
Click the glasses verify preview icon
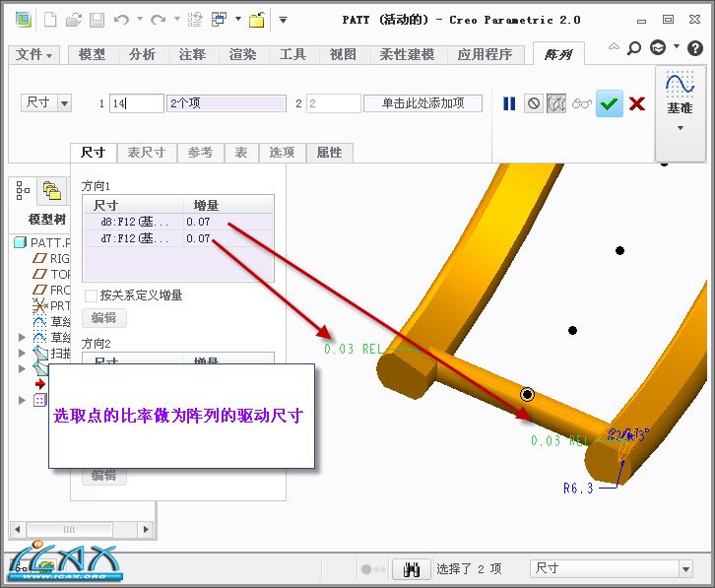click(x=581, y=104)
